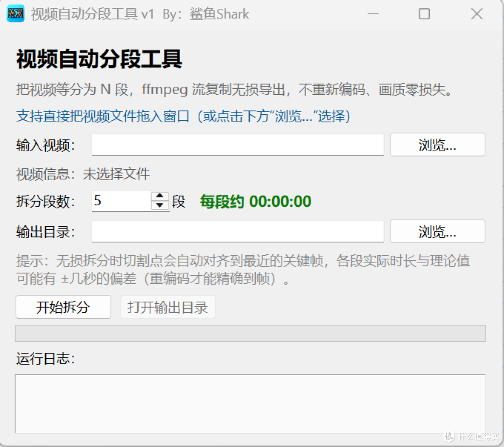Click the output directory path field
The image size is (504, 447).
(x=238, y=231)
